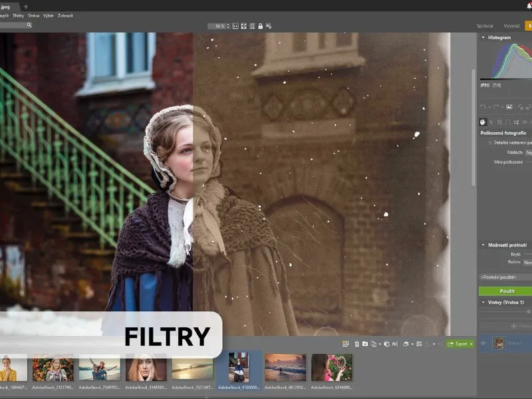Adjust zoom percentage stepper arrows
The width and height of the screenshot is (532, 399).
coord(228,26)
